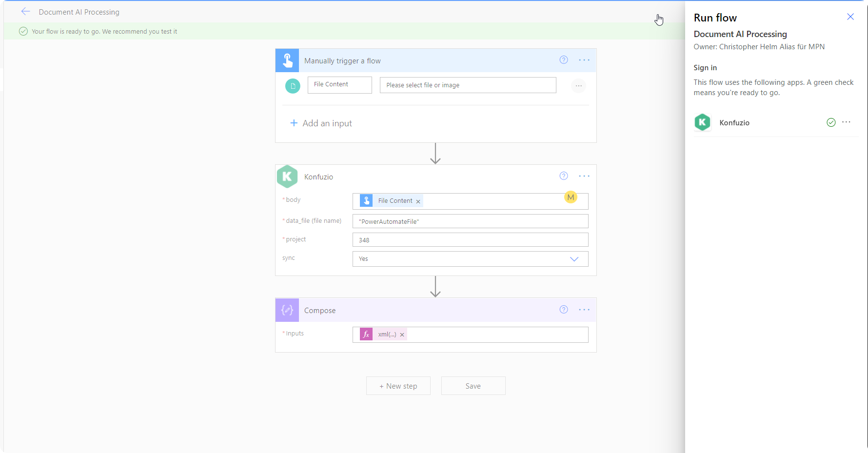Click the green file icon next to File Content
The image size is (868, 453).
[x=293, y=86]
